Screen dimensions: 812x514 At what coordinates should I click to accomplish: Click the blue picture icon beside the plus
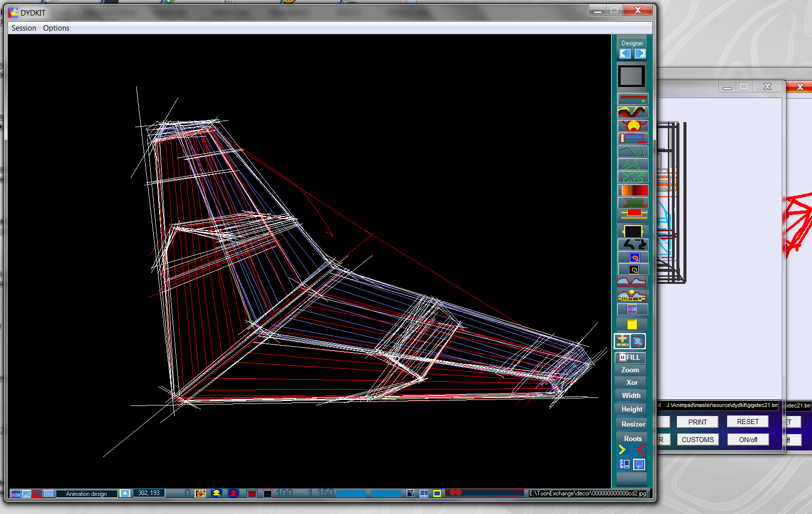point(638,341)
